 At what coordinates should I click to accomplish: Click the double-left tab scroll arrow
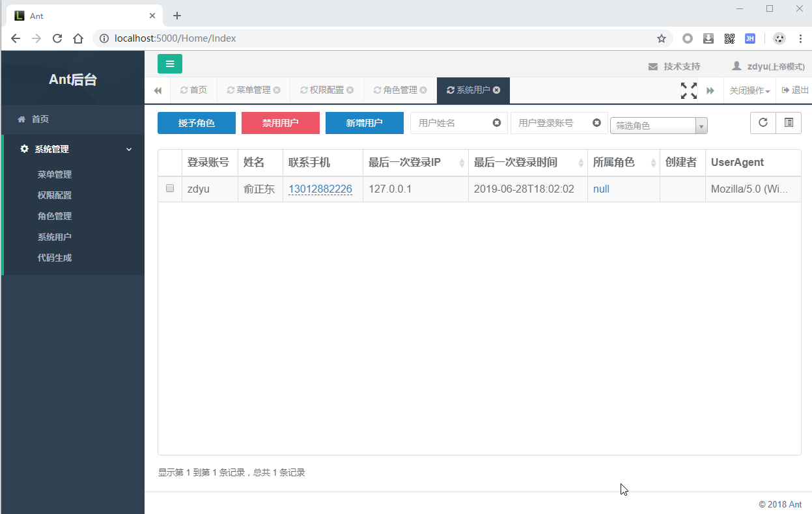click(158, 90)
